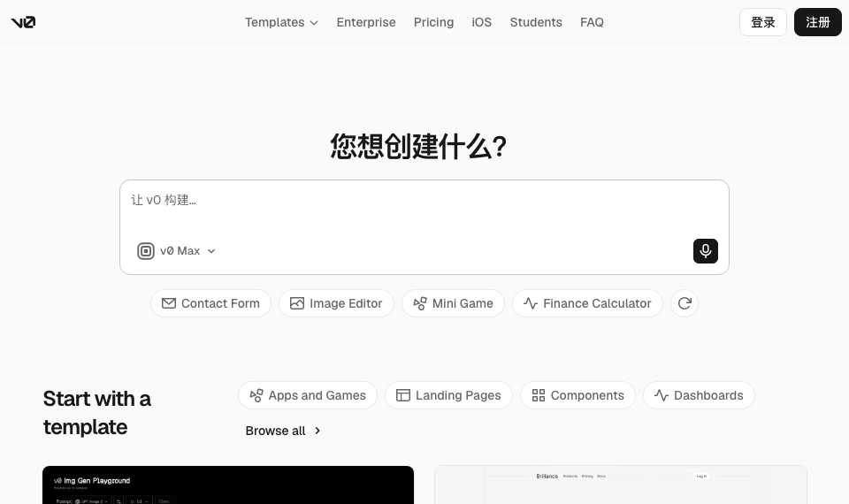Click the 登录 login button
Image resolution: width=849 pixels, height=504 pixels.
[x=763, y=22]
